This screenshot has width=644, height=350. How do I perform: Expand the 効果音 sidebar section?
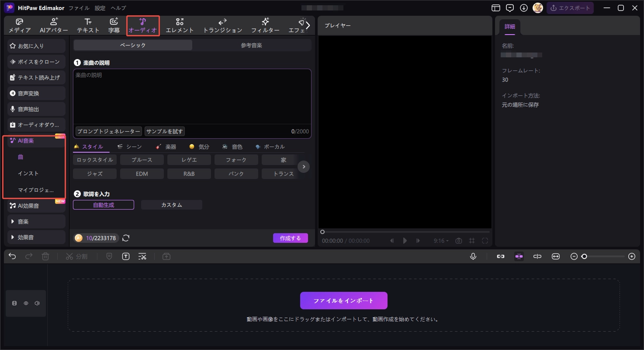pyautogui.click(x=36, y=237)
